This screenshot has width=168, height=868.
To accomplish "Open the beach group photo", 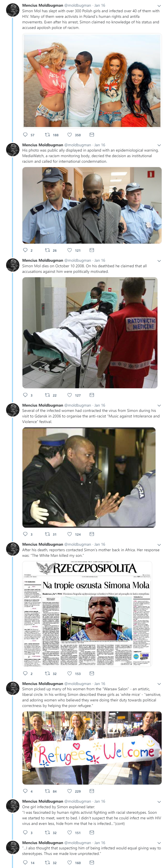I will point(92,81).
